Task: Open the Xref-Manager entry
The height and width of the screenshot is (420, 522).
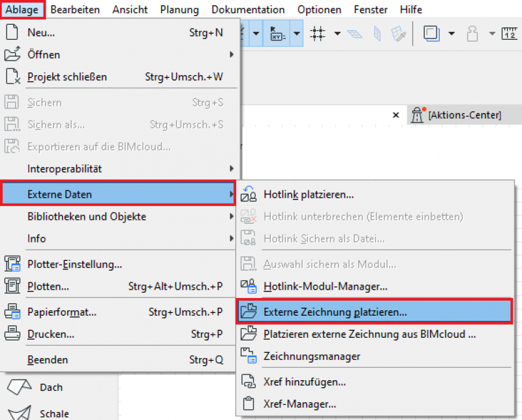Action: tap(299, 404)
